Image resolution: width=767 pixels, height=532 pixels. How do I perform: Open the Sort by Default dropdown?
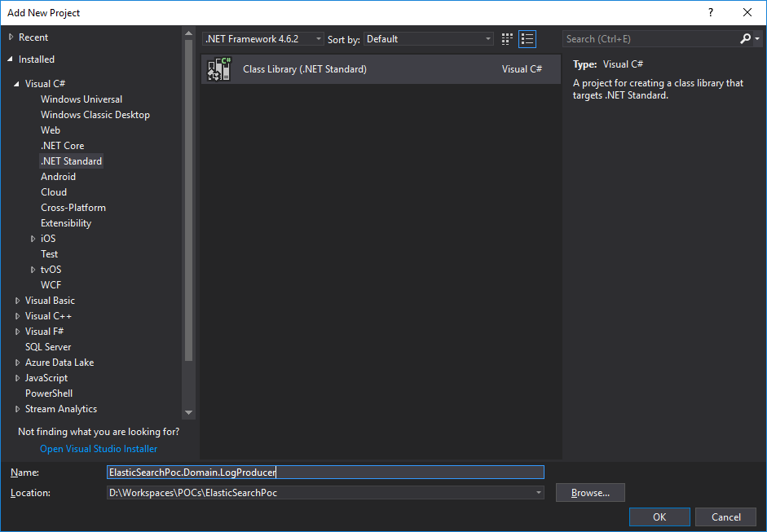[x=429, y=38]
